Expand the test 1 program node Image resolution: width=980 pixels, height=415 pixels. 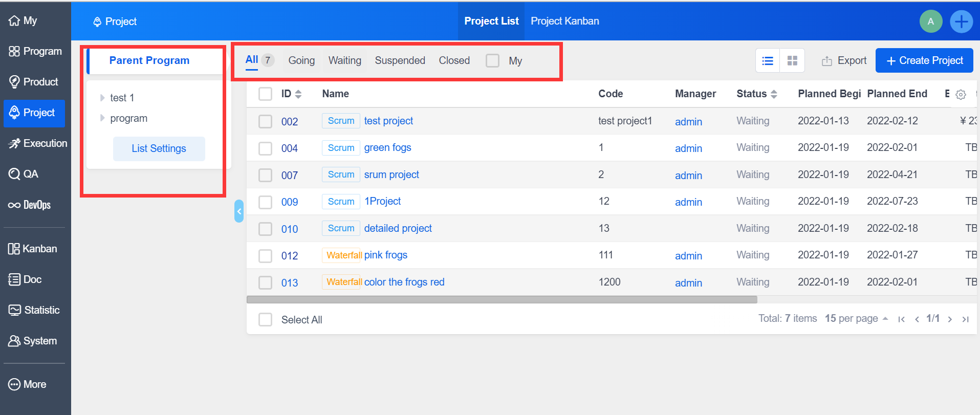(102, 98)
